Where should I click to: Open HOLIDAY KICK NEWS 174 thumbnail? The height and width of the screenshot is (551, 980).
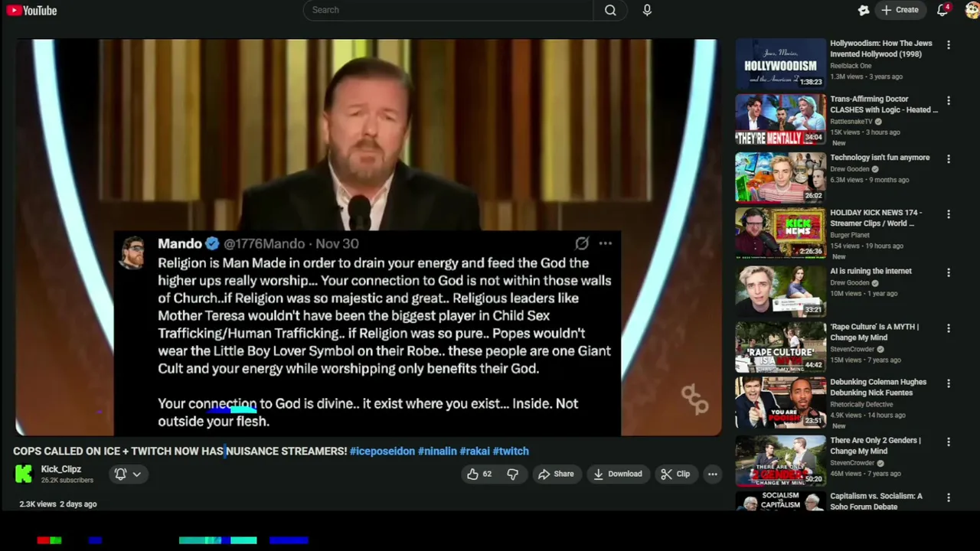point(781,233)
